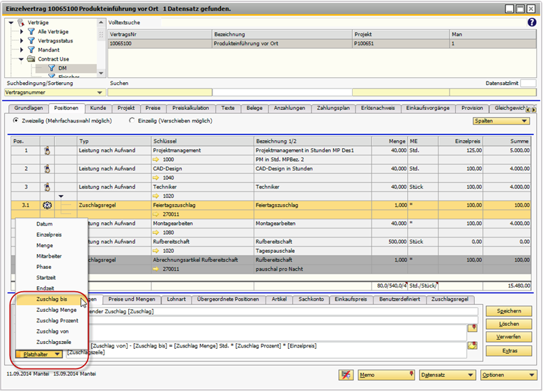Click the yellow note icon beside the formula field
Viewport: 543px width, 392px height.
[473, 346]
